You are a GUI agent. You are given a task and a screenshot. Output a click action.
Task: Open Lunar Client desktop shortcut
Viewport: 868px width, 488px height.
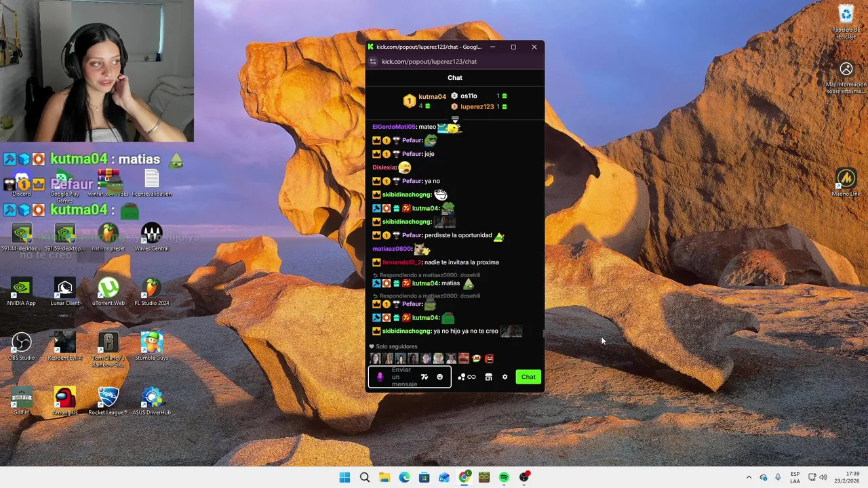[65, 293]
